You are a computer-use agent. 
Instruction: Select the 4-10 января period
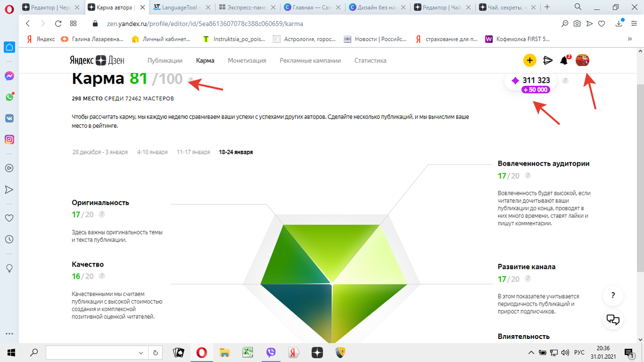152,152
